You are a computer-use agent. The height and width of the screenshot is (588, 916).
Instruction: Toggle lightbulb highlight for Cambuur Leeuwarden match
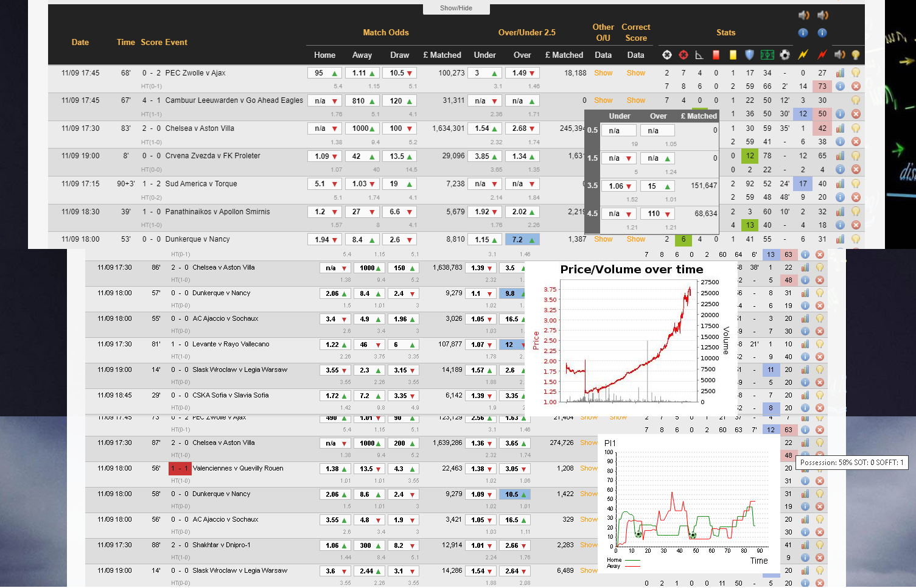[x=856, y=100]
